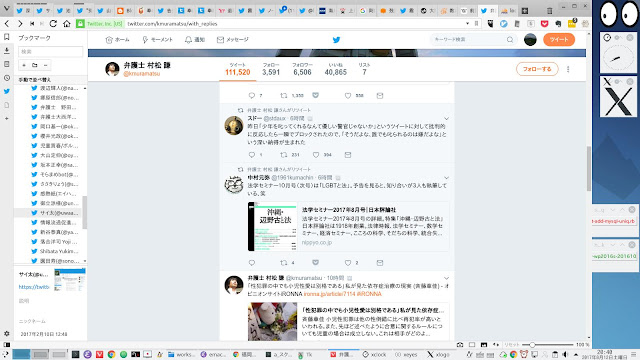Click the Evernote extension icon
The image size is (640, 360).
click(x=558, y=24)
